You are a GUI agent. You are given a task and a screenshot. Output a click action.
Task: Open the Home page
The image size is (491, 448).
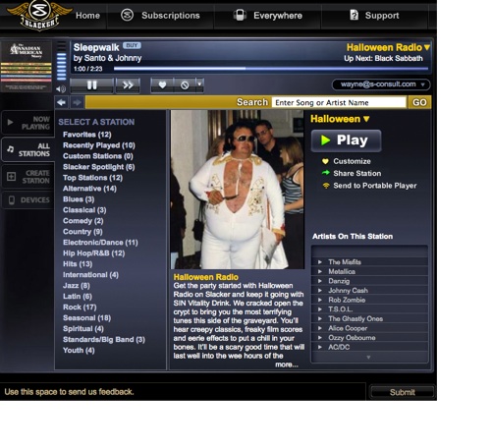pyautogui.click(x=87, y=16)
